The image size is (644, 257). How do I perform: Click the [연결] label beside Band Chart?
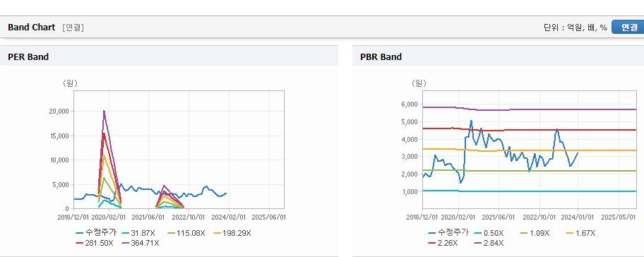click(x=73, y=28)
